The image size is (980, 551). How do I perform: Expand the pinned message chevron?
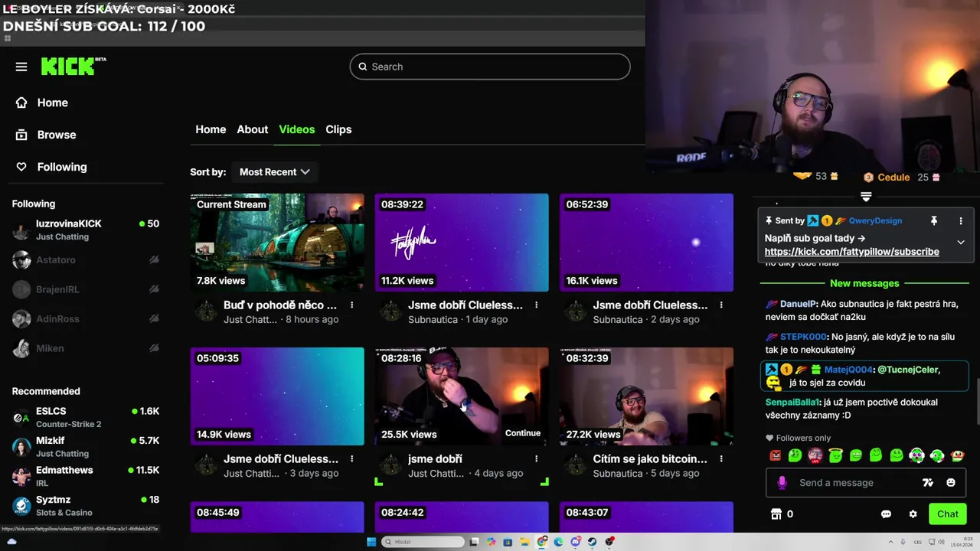pyautogui.click(x=961, y=242)
